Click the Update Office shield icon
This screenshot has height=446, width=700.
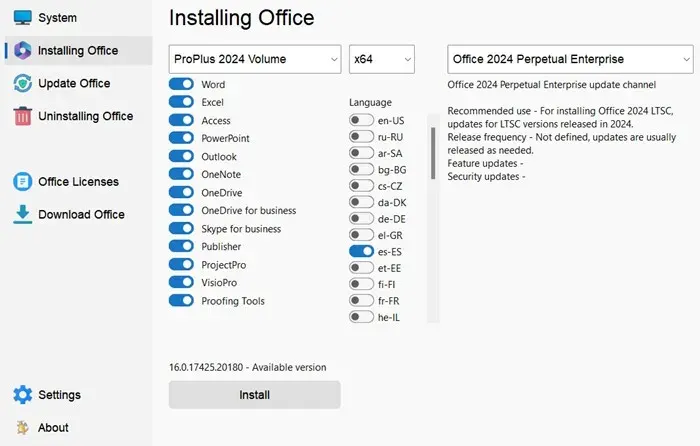[x=22, y=83]
